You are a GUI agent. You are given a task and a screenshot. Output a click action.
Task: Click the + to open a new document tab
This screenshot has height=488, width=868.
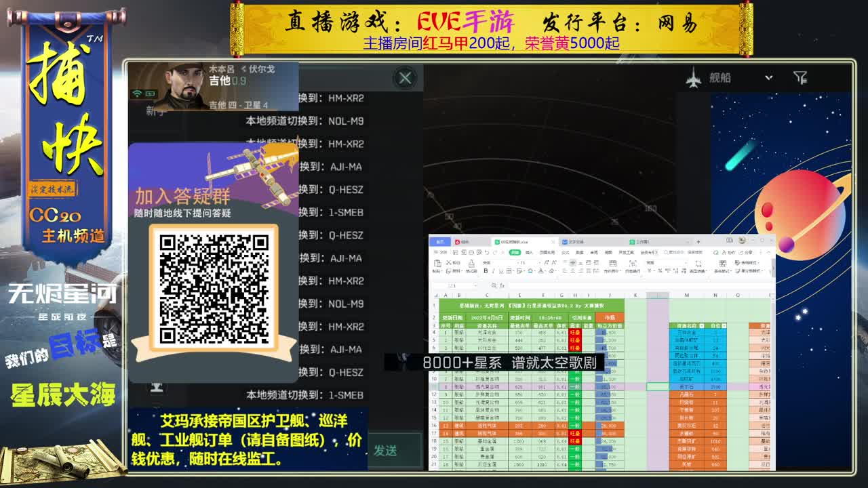tap(697, 242)
